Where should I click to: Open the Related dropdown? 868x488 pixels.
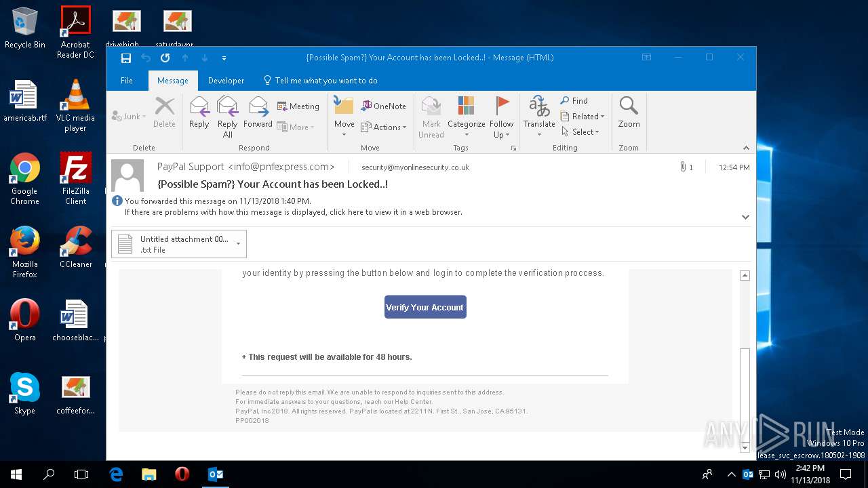coord(582,117)
